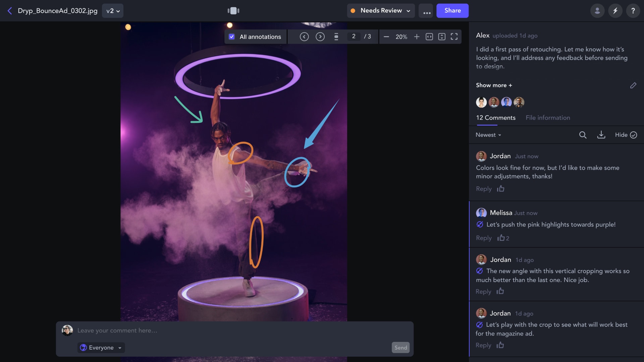Viewport: 644px width, 362px height.
Task: Switch to the 12 Comments tab
Action: [496, 118]
